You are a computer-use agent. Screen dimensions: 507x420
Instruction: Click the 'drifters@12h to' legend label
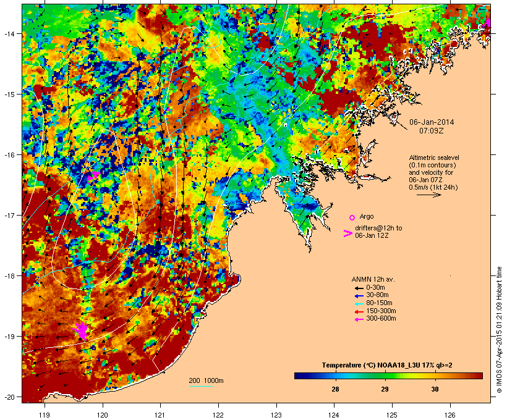[x=378, y=228]
